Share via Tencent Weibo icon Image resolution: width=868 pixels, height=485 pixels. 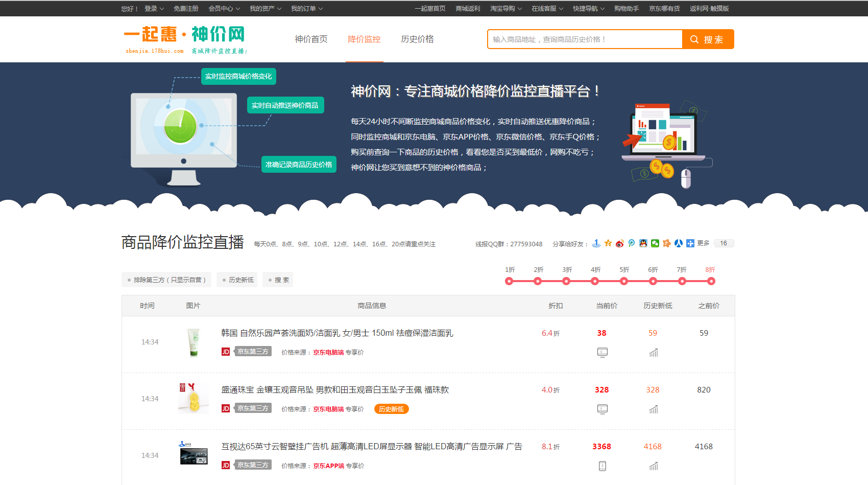(632, 243)
